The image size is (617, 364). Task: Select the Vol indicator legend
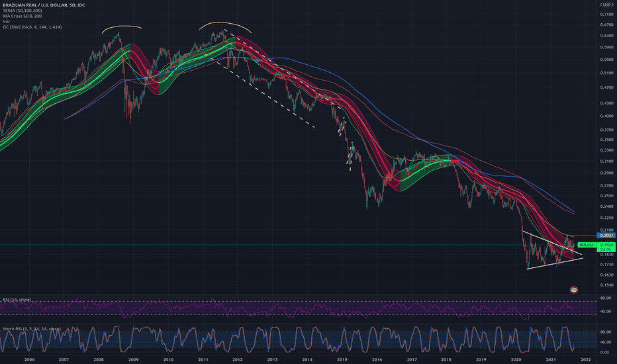6,22
